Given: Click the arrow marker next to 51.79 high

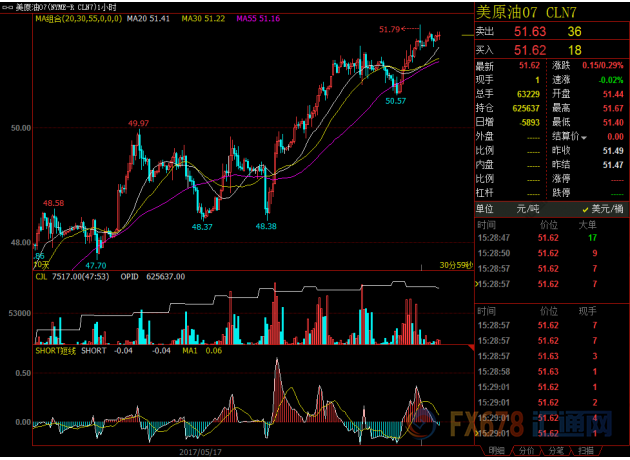Looking at the screenshot, I should [x=411, y=30].
